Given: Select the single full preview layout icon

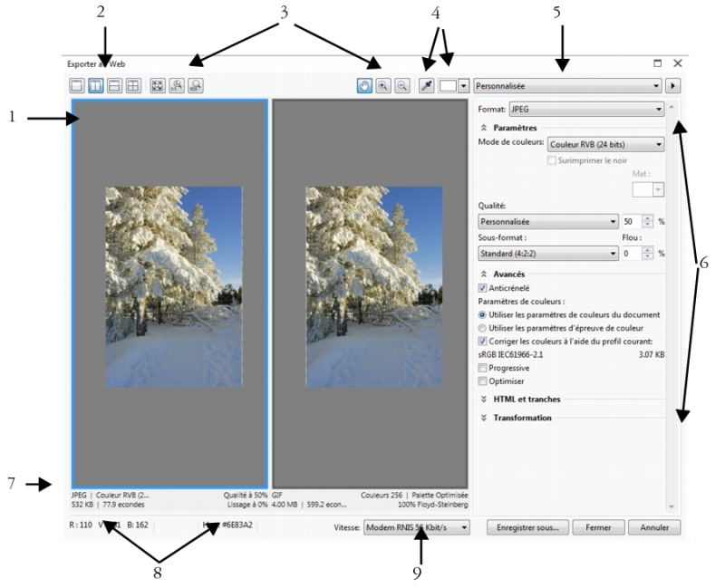Looking at the screenshot, I should [x=78, y=85].
